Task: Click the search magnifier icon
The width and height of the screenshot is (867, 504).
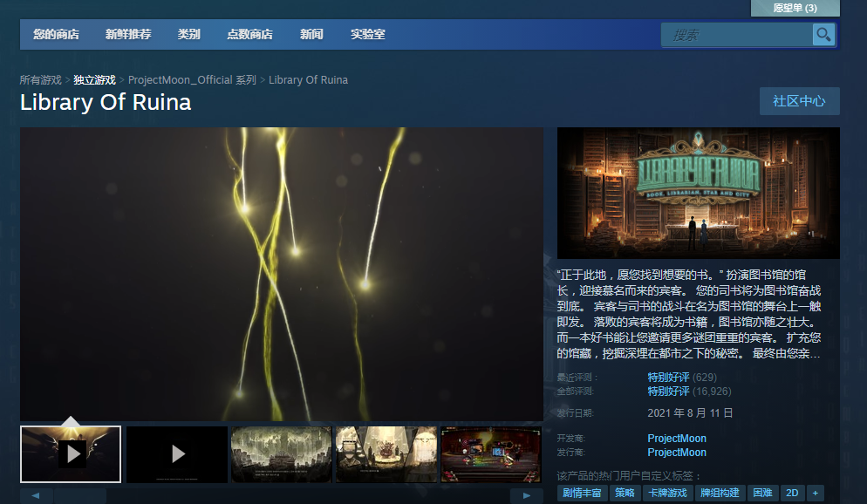Action: tap(823, 35)
